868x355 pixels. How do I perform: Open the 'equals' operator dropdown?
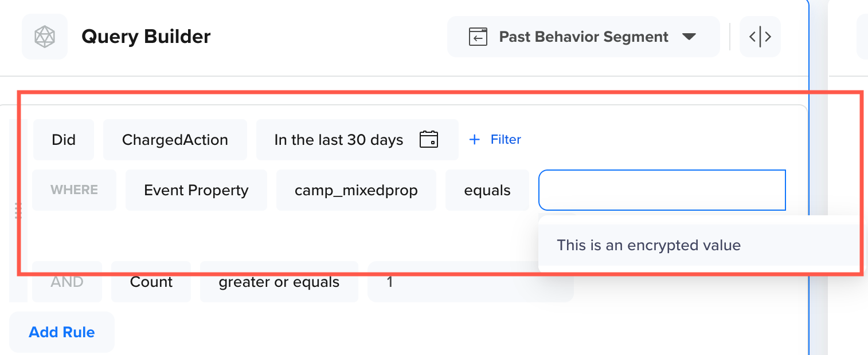point(487,190)
